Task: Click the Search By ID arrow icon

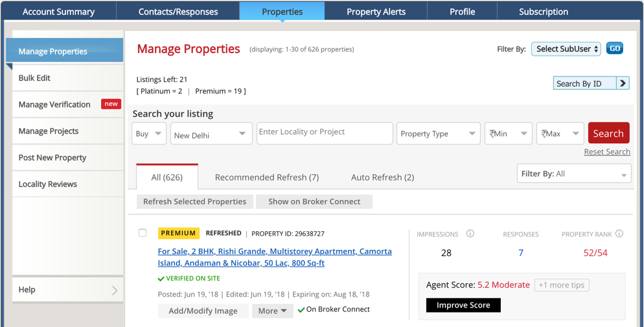Action: 623,84
